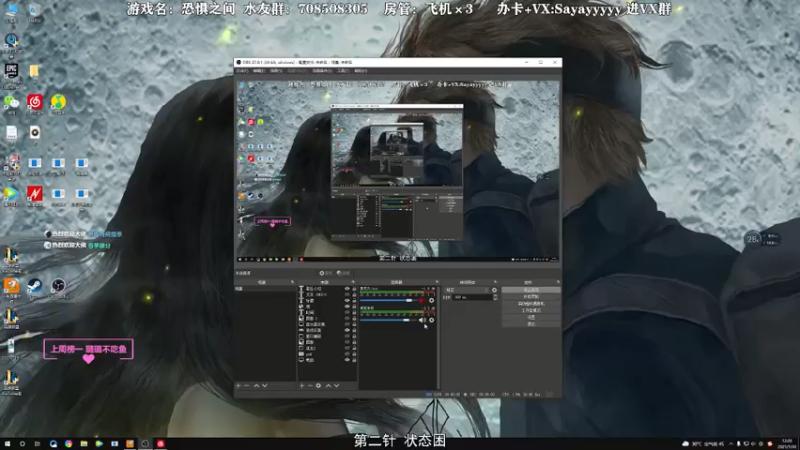Open the 场景集合 menu in OBS
Image resolution: width=800 pixels, height=450 pixels.
(322, 70)
